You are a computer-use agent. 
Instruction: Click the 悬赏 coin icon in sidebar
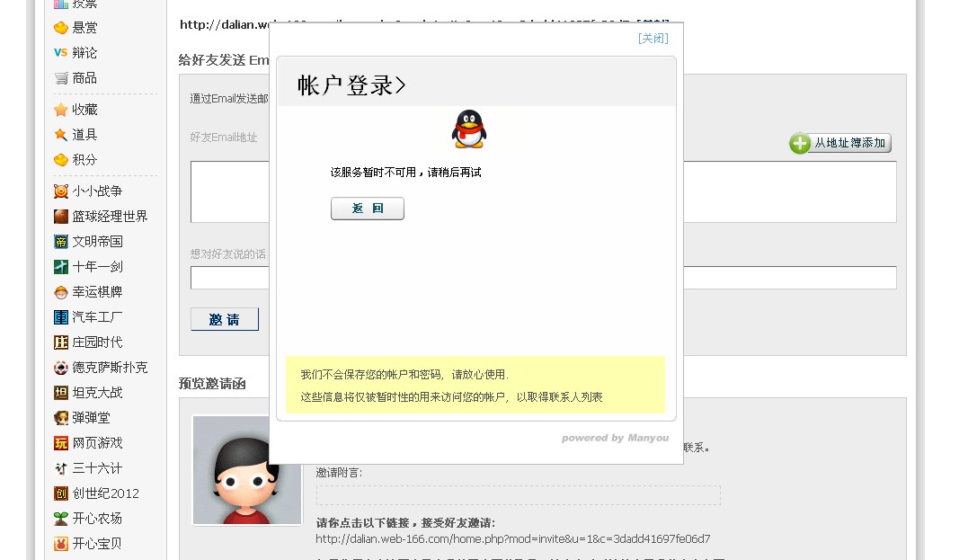(x=60, y=28)
